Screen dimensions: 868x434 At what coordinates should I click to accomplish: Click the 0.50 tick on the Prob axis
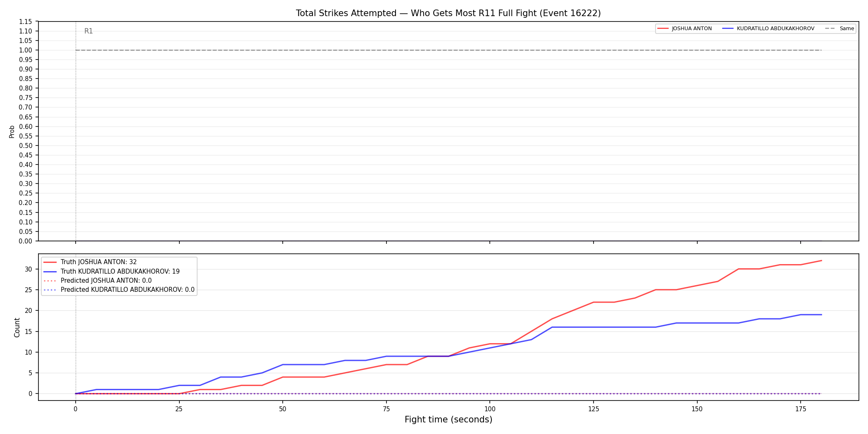26,145
